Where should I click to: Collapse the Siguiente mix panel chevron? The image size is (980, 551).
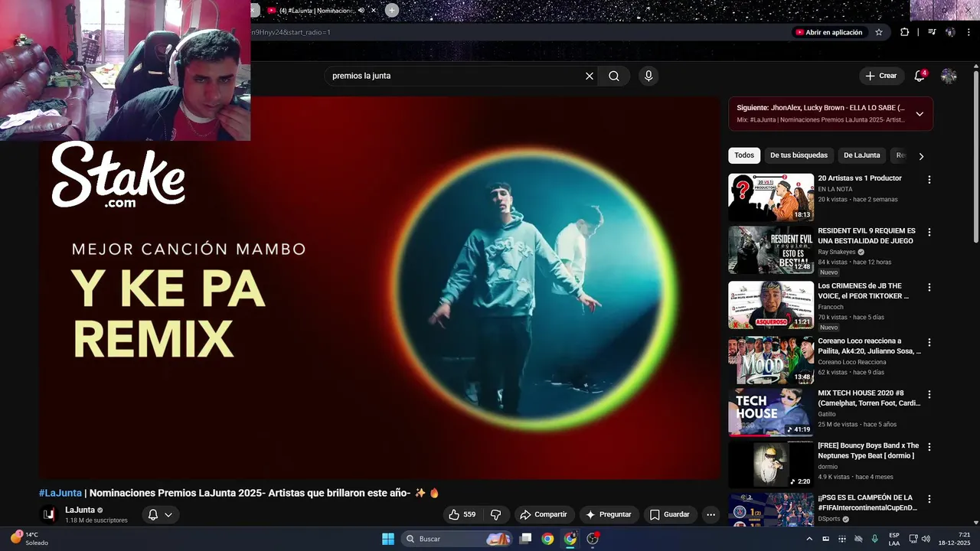pyautogui.click(x=920, y=114)
